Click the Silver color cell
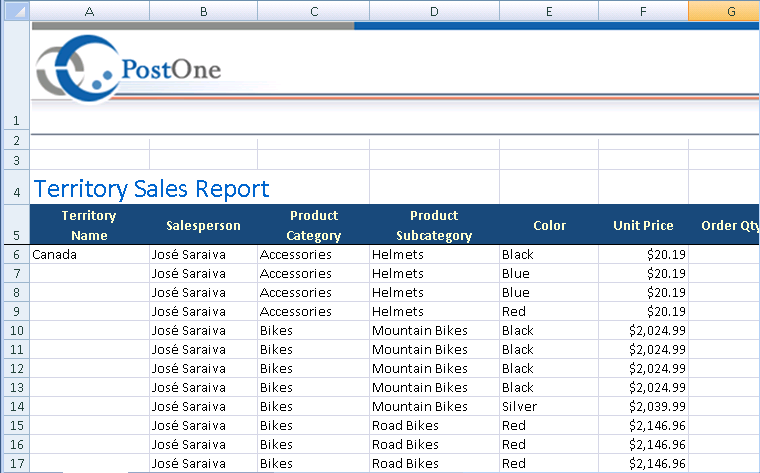 point(549,407)
